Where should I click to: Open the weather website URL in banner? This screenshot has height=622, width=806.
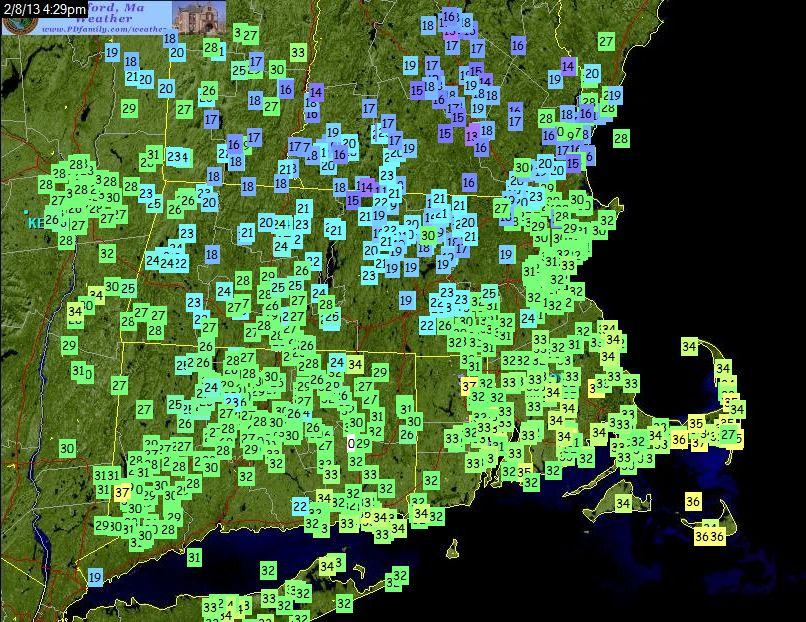click(106, 29)
